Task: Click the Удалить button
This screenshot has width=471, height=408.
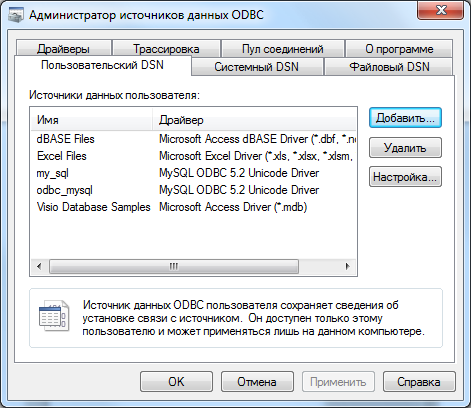Action: 405,147
